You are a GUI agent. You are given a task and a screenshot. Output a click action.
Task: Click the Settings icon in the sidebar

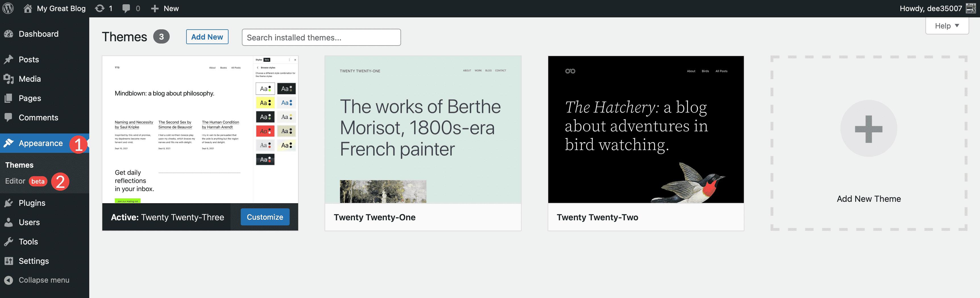(9, 261)
